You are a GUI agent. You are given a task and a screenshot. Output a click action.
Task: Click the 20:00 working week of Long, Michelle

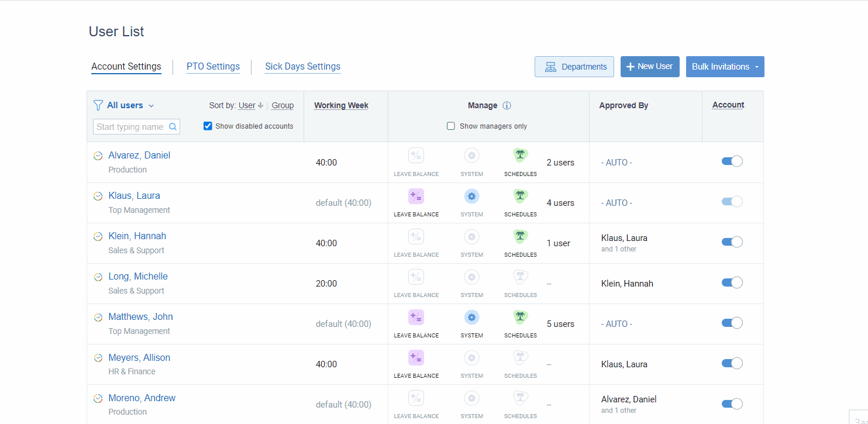(x=326, y=284)
